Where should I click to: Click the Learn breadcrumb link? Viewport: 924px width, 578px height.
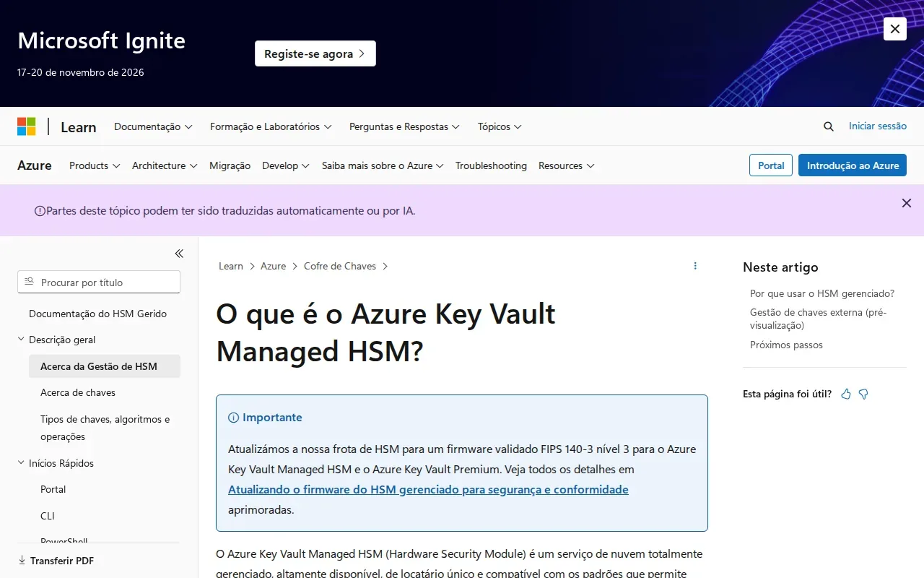click(x=231, y=266)
